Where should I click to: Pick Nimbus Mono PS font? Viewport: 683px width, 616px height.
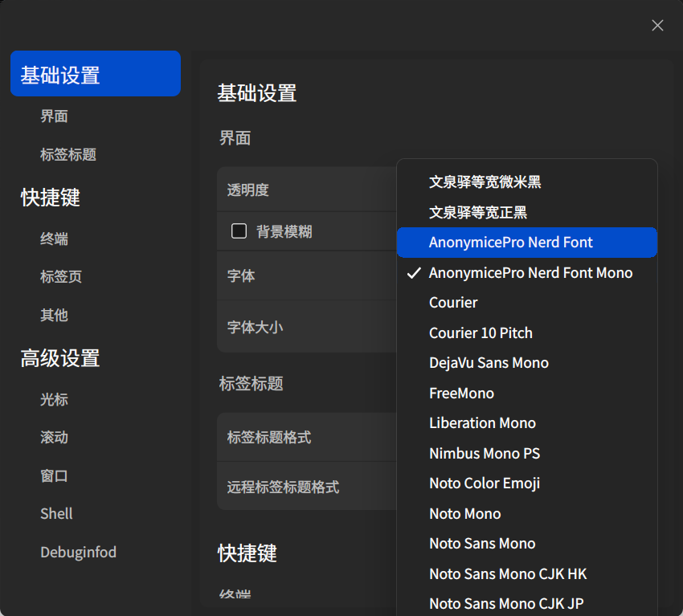pos(526,453)
